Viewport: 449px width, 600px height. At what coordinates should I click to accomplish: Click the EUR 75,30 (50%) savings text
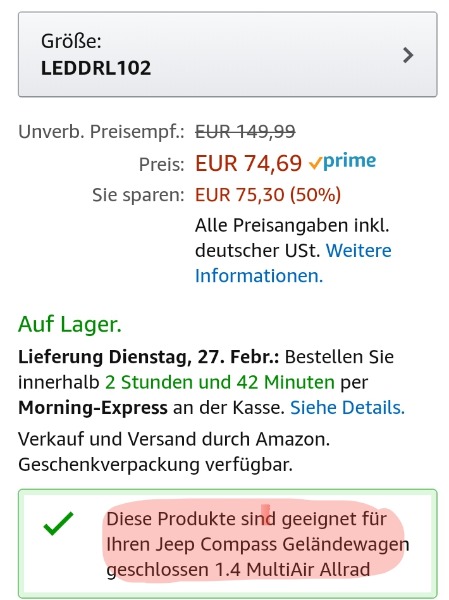(x=268, y=194)
